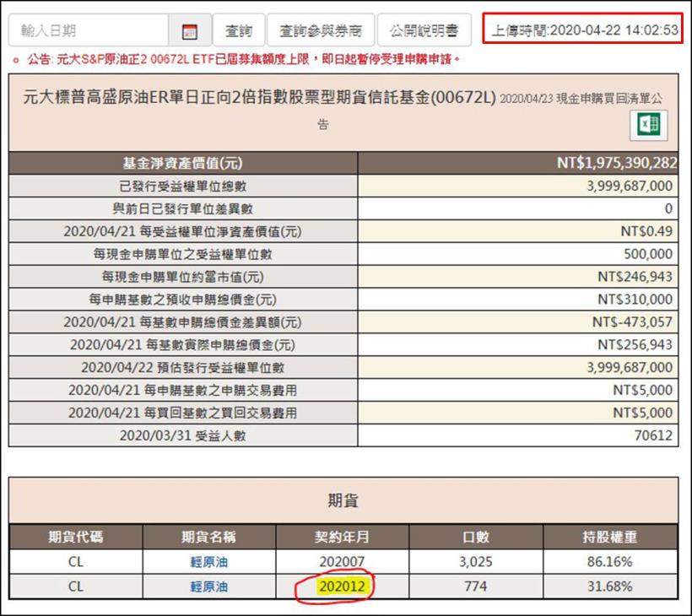The height and width of the screenshot is (616, 692).
Task: Select the contract month 202007 cell
Action: click(x=342, y=562)
